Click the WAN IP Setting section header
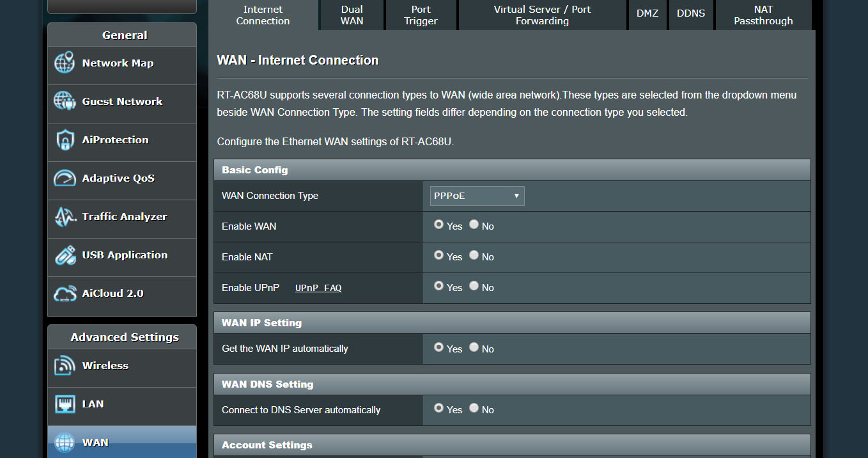Image resolution: width=868 pixels, height=458 pixels. 512,323
